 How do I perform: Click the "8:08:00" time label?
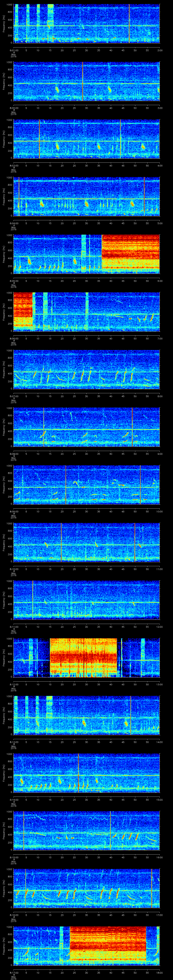tap(14, 454)
